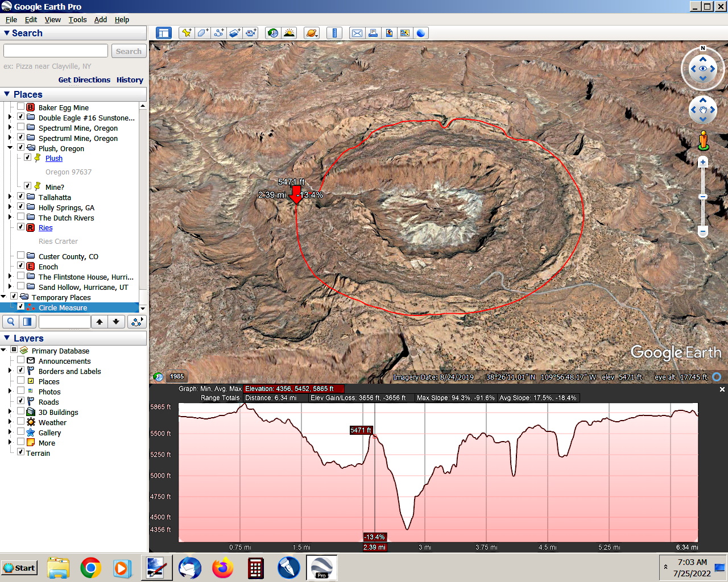Image resolution: width=728 pixels, height=582 pixels.
Task: Toggle the Places transparency panel icon
Action: [x=27, y=322]
